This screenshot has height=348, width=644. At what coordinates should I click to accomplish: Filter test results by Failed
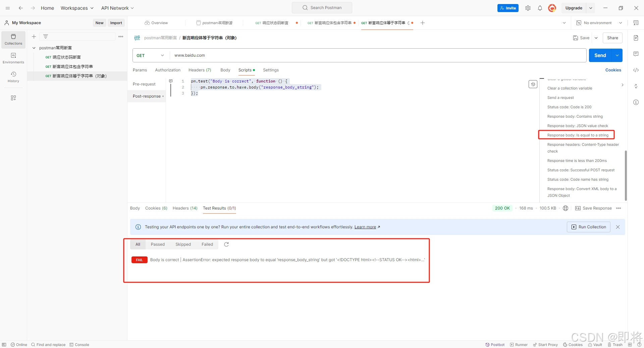[207, 244]
